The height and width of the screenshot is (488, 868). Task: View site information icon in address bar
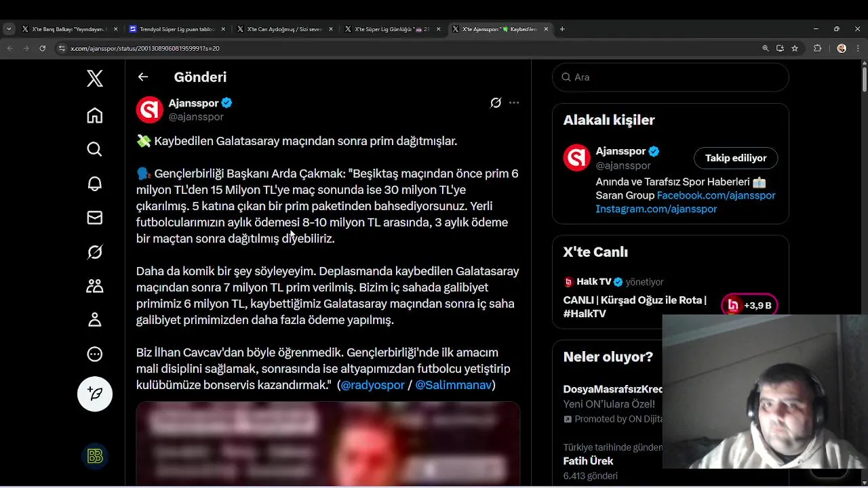(62, 48)
